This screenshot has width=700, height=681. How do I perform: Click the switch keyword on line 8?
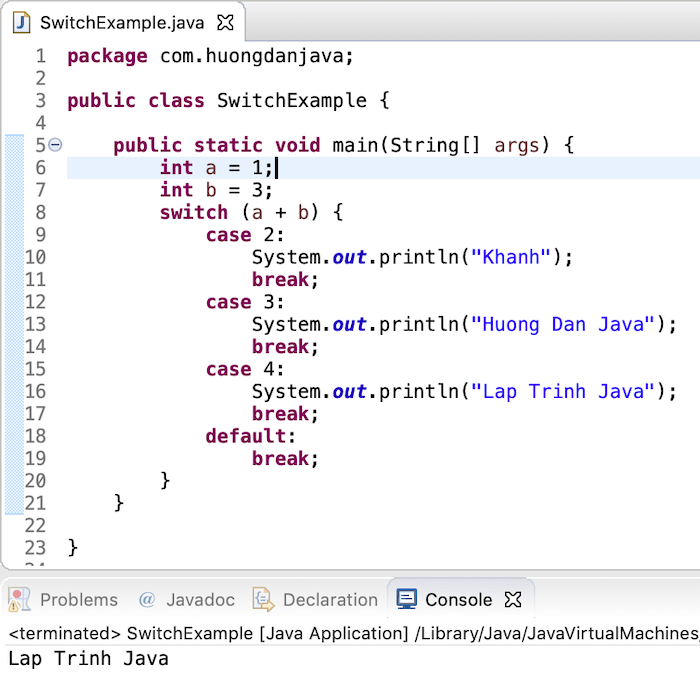pyautogui.click(x=194, y=213)
